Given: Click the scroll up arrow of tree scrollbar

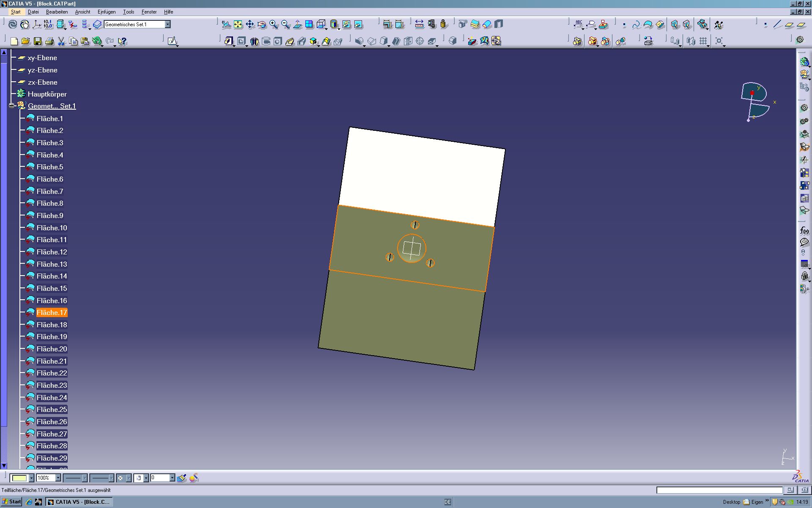Looking at the screenshot, I should [4, 52].
